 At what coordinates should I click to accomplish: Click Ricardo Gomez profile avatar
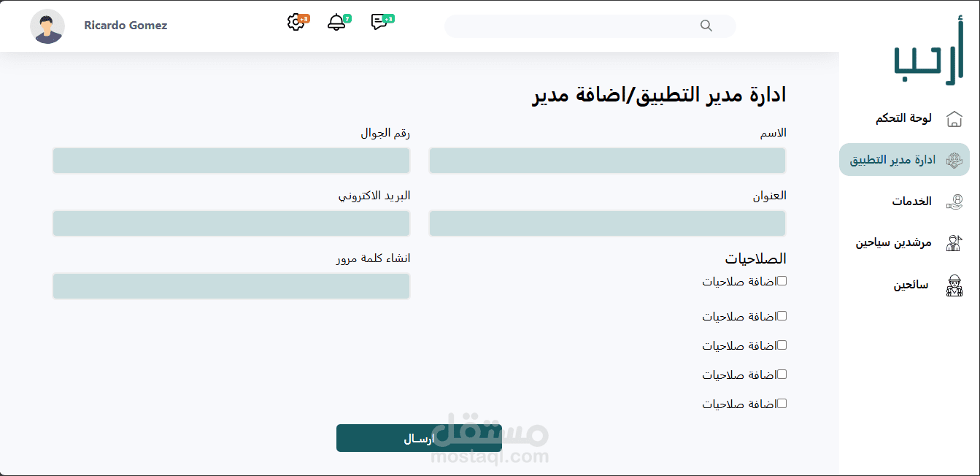(x=47, y=26)
